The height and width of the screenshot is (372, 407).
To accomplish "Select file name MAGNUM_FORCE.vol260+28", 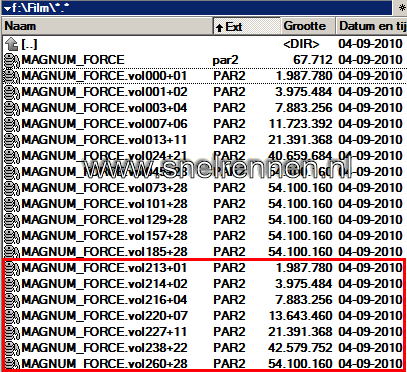I will [104, 363].
